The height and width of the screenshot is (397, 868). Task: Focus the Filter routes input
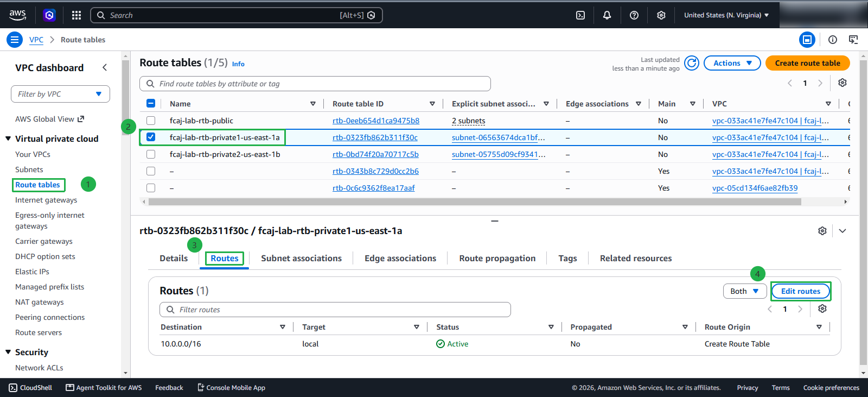(335, 310)
